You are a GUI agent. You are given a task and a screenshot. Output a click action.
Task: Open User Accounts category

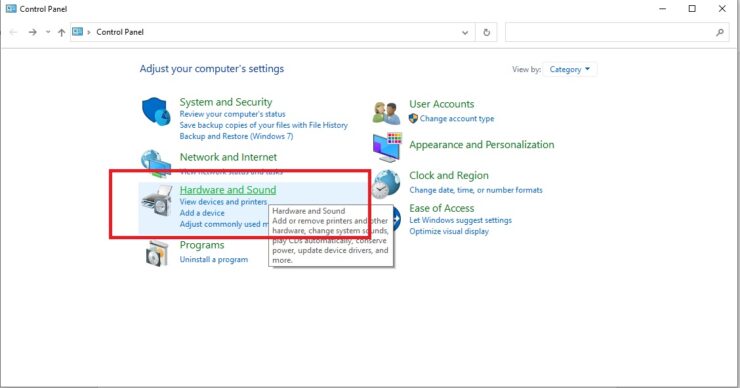tap(441, 104)
